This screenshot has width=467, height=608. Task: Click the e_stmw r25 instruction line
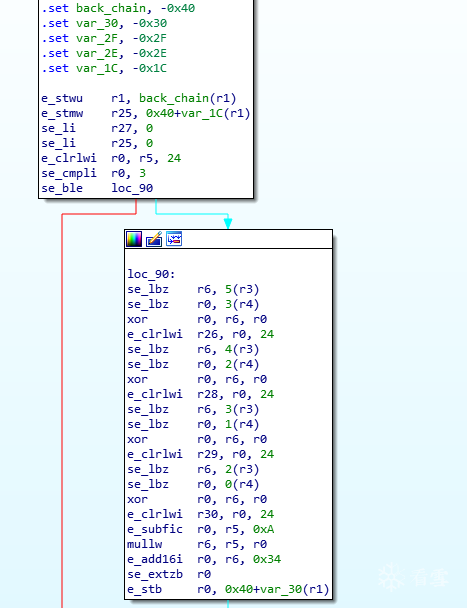coord(146,113)
